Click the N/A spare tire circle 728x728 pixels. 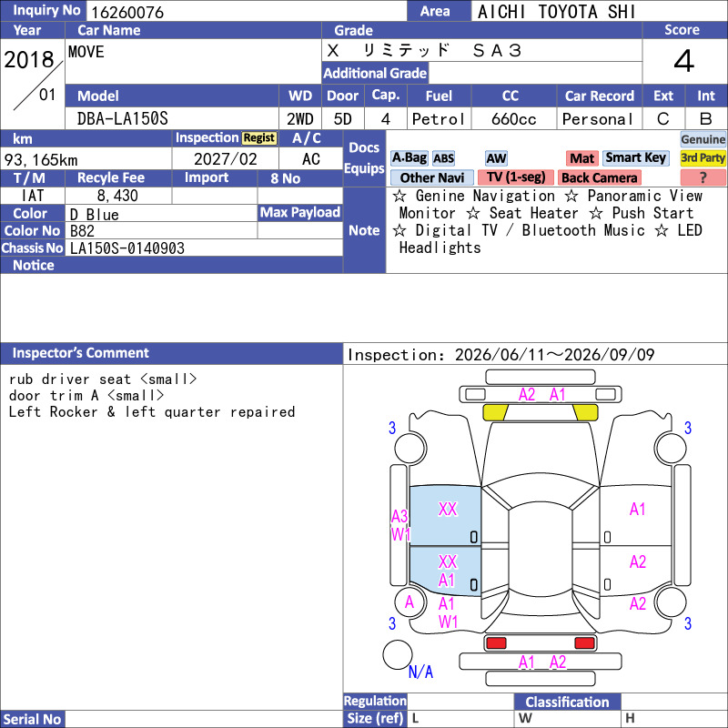tap(398, 654)
